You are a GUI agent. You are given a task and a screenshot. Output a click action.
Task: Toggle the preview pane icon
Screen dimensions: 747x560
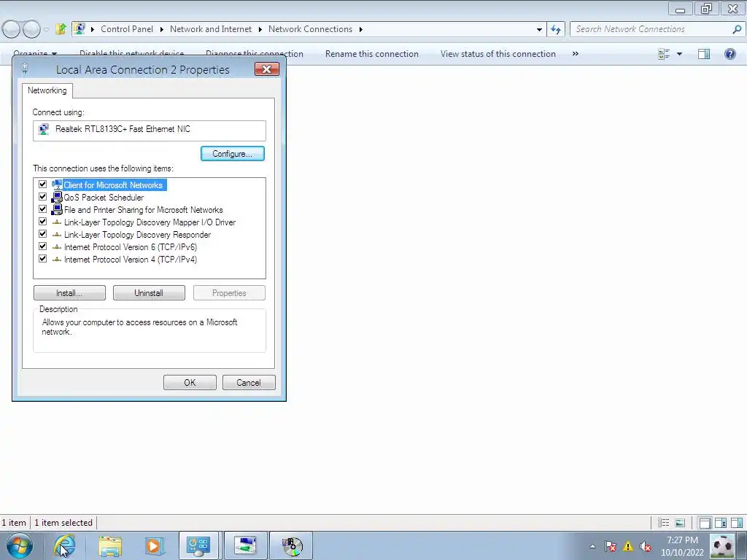704,54
